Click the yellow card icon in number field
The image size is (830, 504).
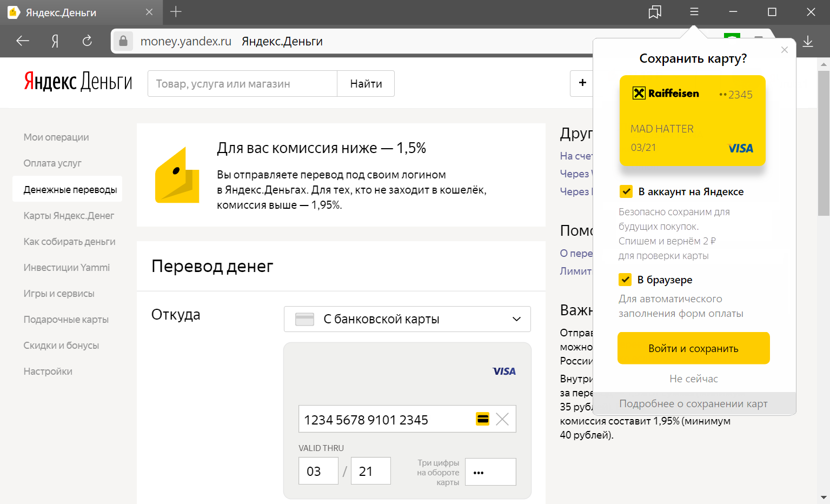pos(483,419)
